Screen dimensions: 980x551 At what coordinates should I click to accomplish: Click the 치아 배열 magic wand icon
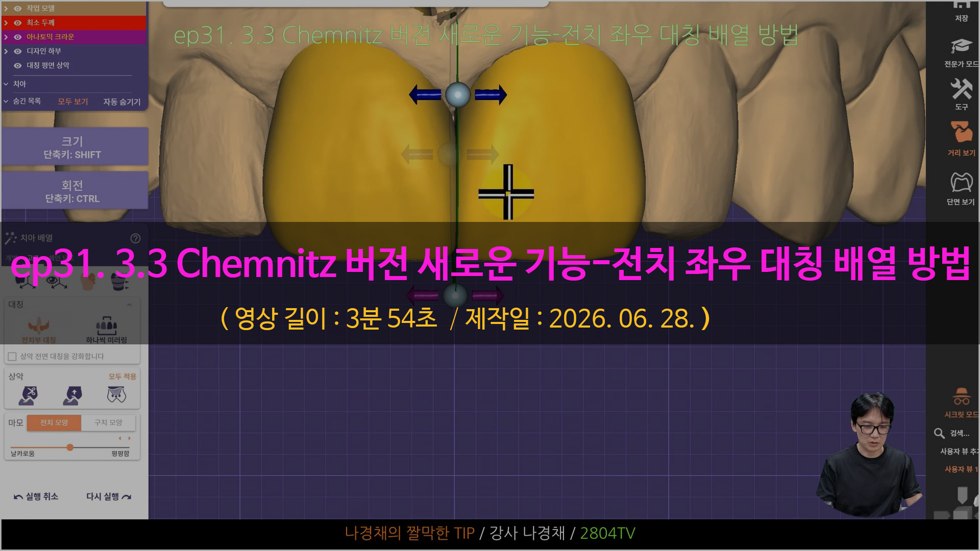(x=10, y=238)
